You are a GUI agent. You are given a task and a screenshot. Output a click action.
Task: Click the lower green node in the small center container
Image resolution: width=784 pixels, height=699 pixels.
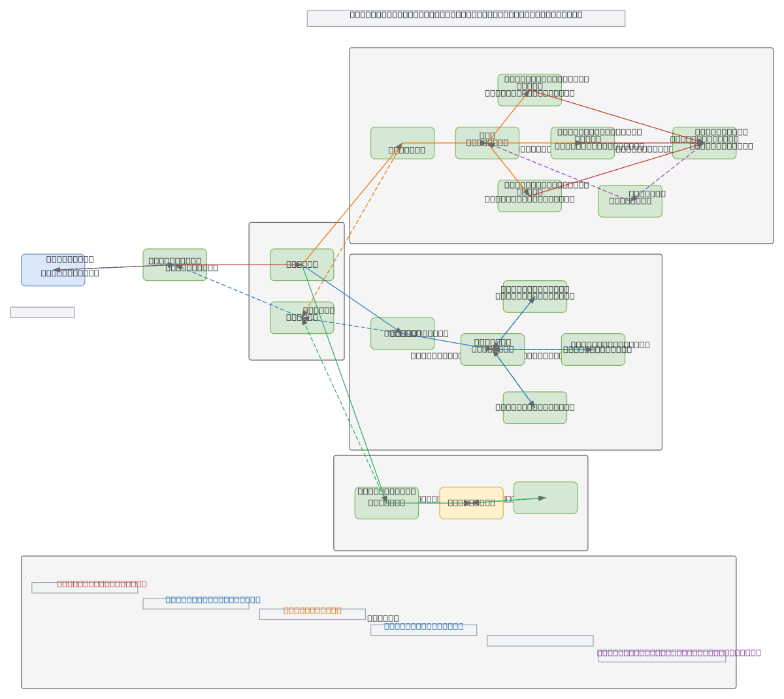click(302, 317)
